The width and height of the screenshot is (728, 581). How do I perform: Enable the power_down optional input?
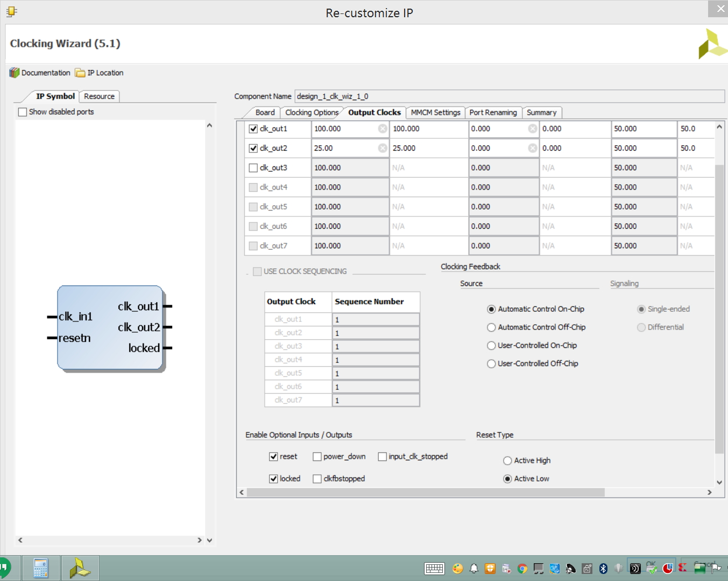(317, 457)
